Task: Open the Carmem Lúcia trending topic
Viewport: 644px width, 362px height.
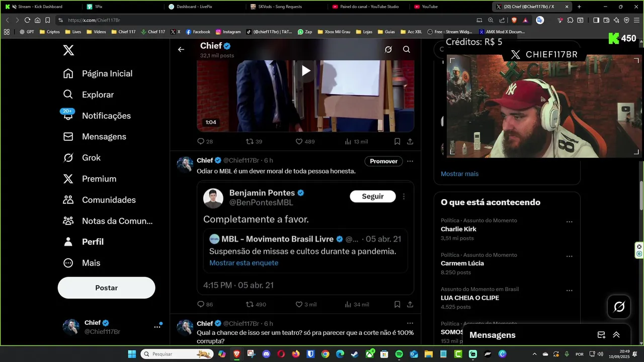Action: click(462, 263)
